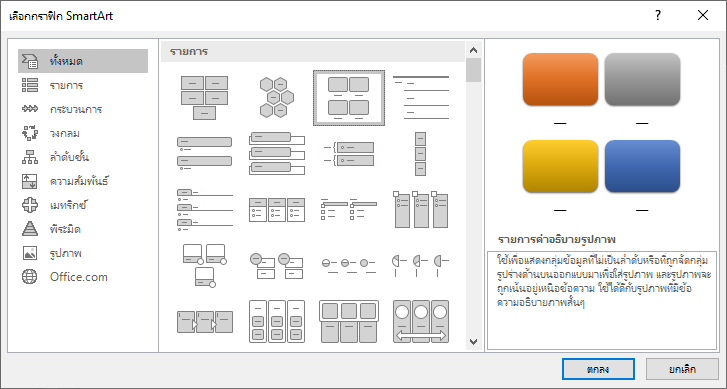Click the scrollbar down arrow
The height and width of the screenshot is (389, 727).
(x=473, y=342)
